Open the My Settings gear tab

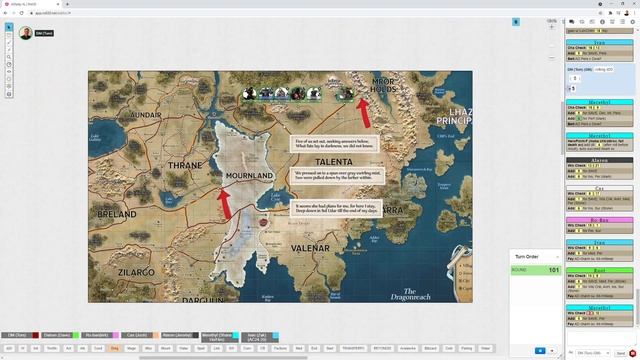click(x=633, y=22)
